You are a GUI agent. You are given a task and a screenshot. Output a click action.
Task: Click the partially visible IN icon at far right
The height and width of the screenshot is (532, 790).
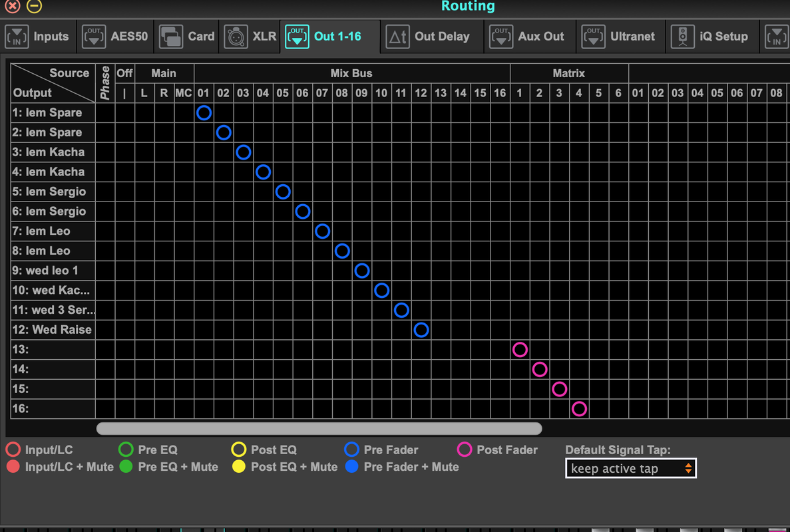click(777, 37)
